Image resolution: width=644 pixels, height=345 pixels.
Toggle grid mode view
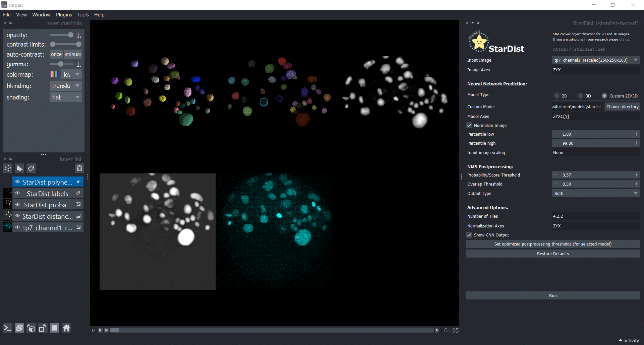tap(55, 328)
